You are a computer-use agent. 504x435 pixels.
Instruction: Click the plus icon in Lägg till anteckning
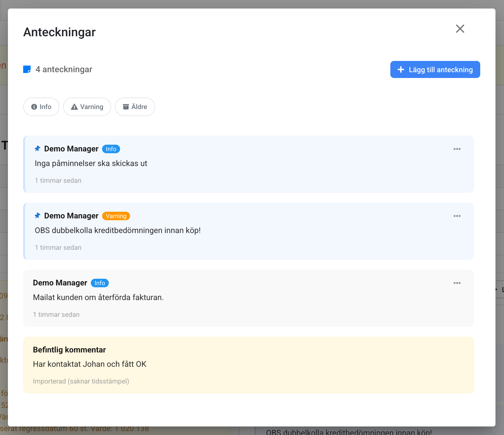click(401, 69)
